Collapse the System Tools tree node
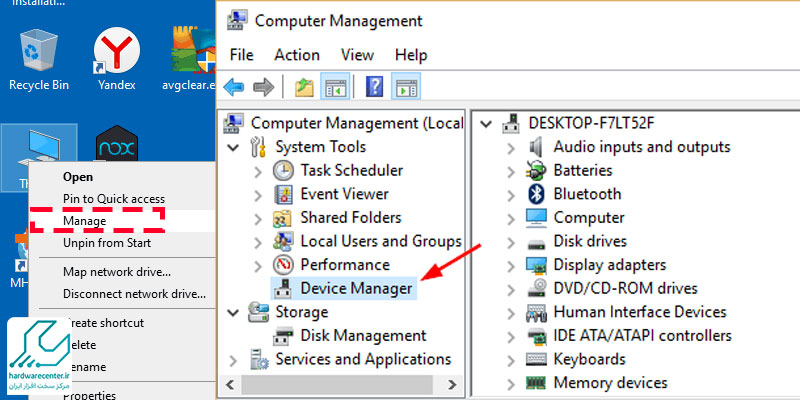 (234, 147)
